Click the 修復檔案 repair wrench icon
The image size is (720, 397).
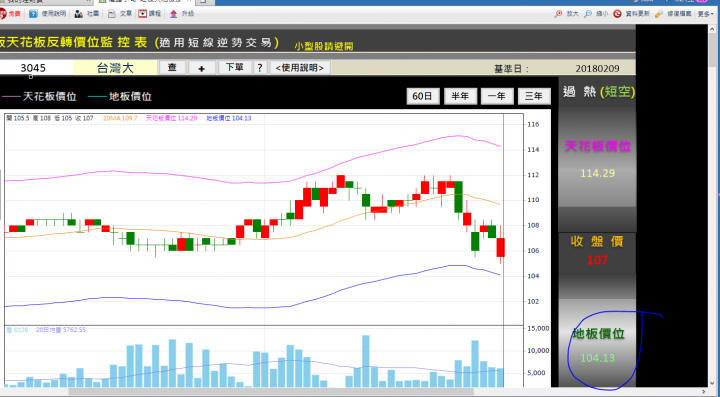pos(659,14)
